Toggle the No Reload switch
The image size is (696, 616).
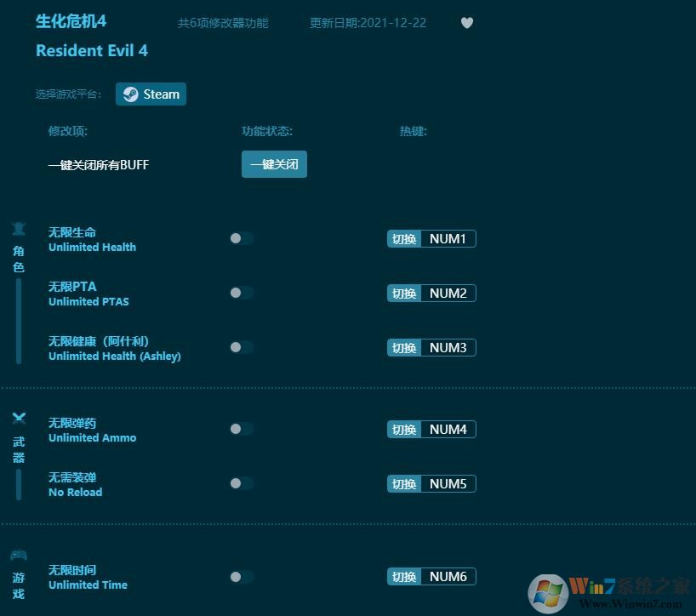click(241, 483)
